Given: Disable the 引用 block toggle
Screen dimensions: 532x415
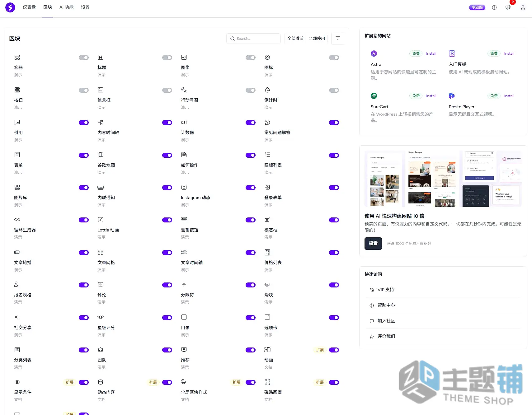Looking at the screenshot, I should 84,123.
